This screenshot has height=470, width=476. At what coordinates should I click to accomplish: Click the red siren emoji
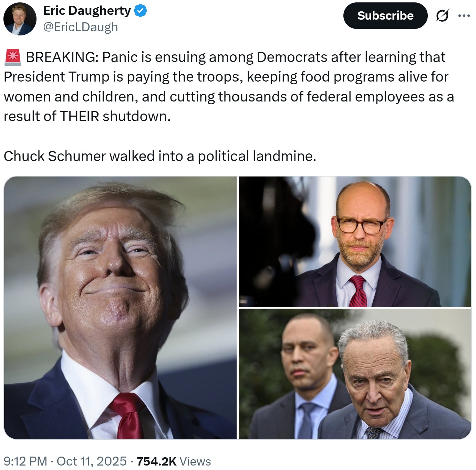[13, 57]
